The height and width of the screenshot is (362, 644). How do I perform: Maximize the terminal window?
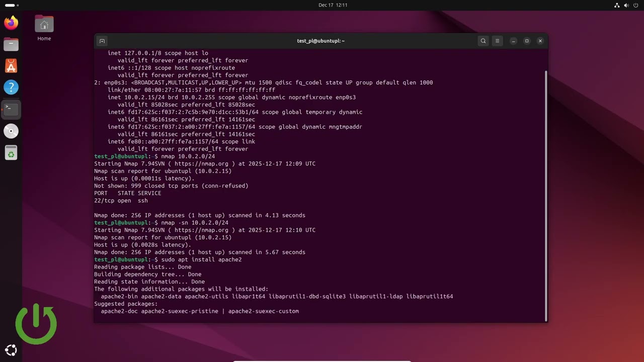(527, 41)
